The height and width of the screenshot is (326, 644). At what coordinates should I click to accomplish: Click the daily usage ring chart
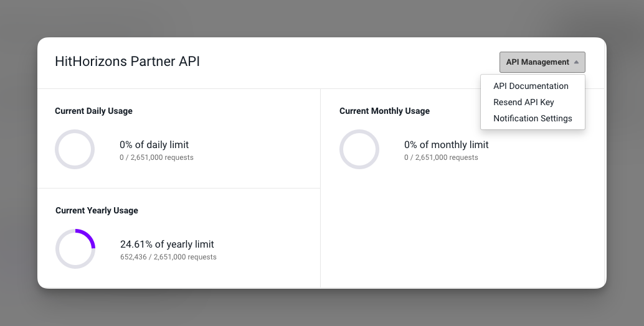pyautogui.click(x=75, y=149)
